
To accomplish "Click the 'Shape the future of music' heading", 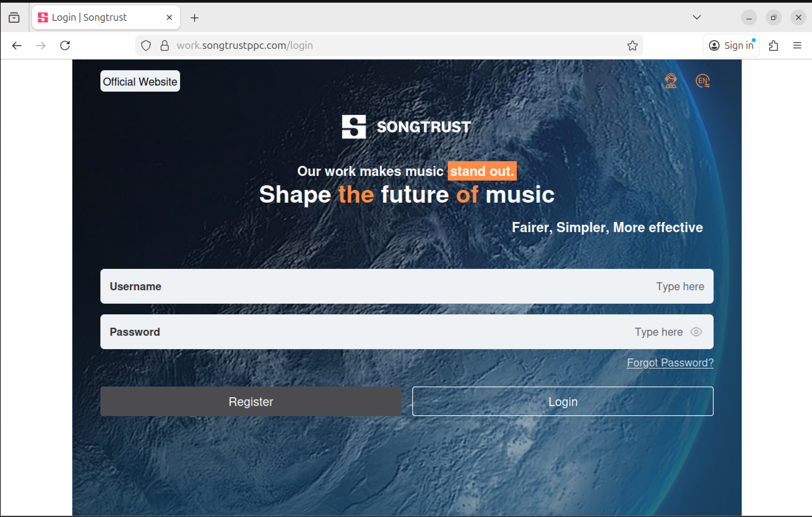I will (407, 195).
